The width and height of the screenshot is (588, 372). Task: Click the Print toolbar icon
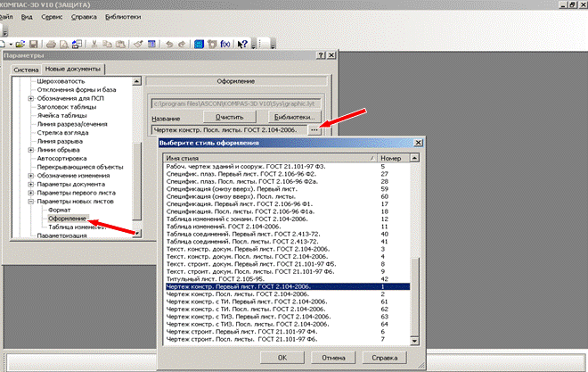pyautogui.click(x=51, y=45)
